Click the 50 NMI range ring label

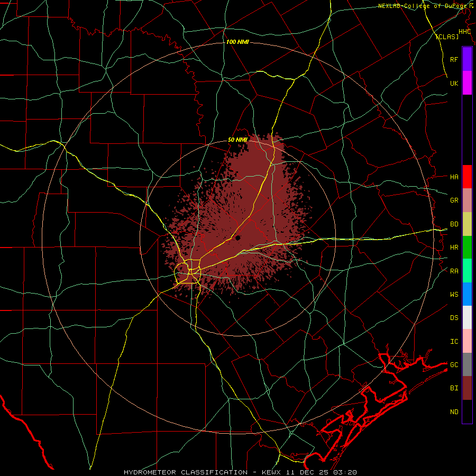pyautogui.click(x=237, y=140)
